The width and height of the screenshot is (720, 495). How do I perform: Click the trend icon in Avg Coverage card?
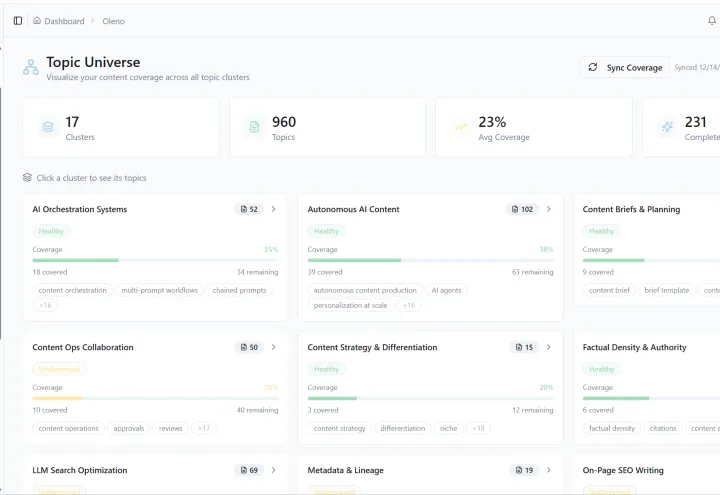click(x=461, y=127)
